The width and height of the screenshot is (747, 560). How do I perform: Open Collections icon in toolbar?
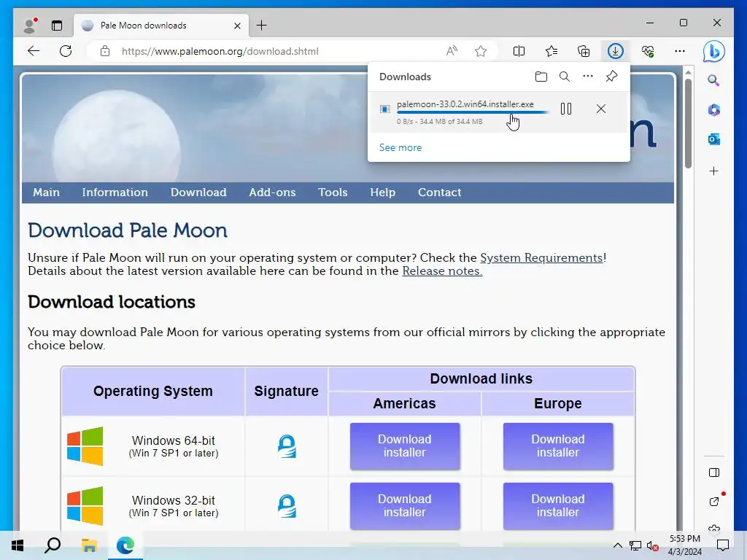[x=584, y=51]
